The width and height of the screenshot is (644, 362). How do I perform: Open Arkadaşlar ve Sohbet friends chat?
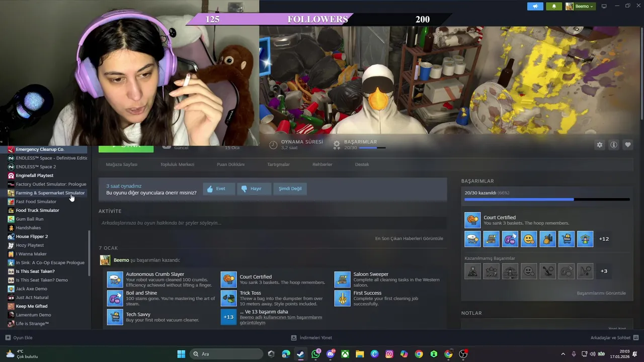(614, 338)
